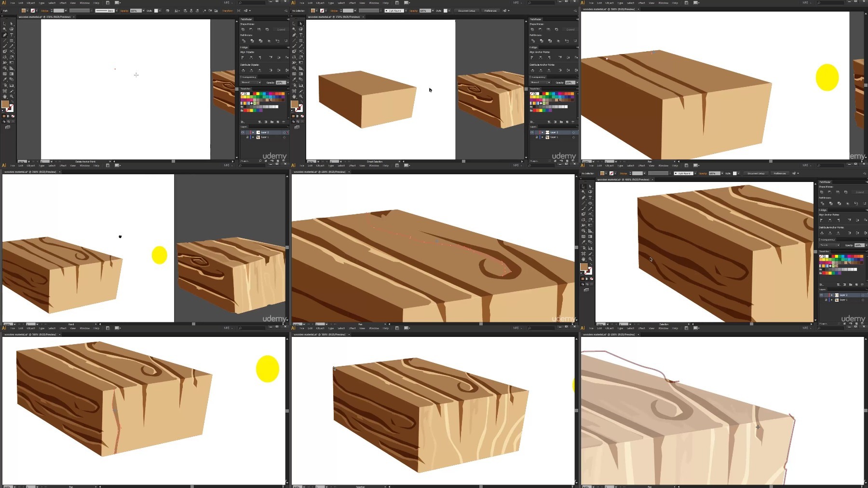Hide Layer 2 via eye in top-left frame
868x488 pixels.
243,132
